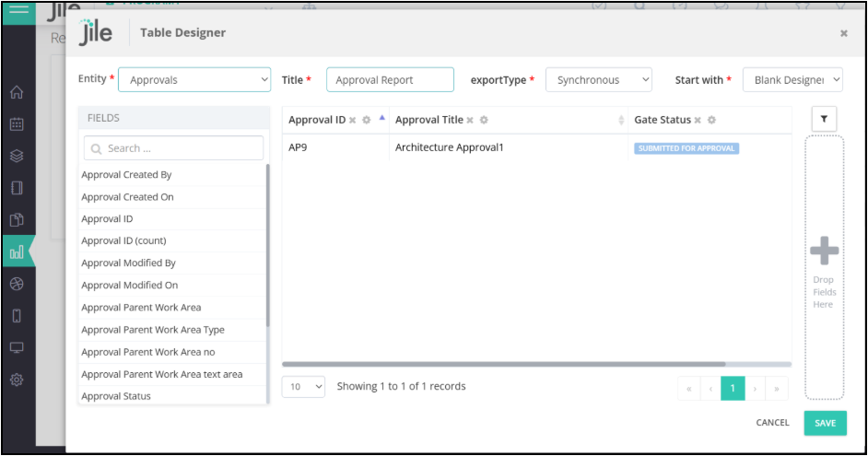Viewport: 868px width, 456px height.
Task: Open the Entity Approvals dropdown
Action: click(194, 80)
